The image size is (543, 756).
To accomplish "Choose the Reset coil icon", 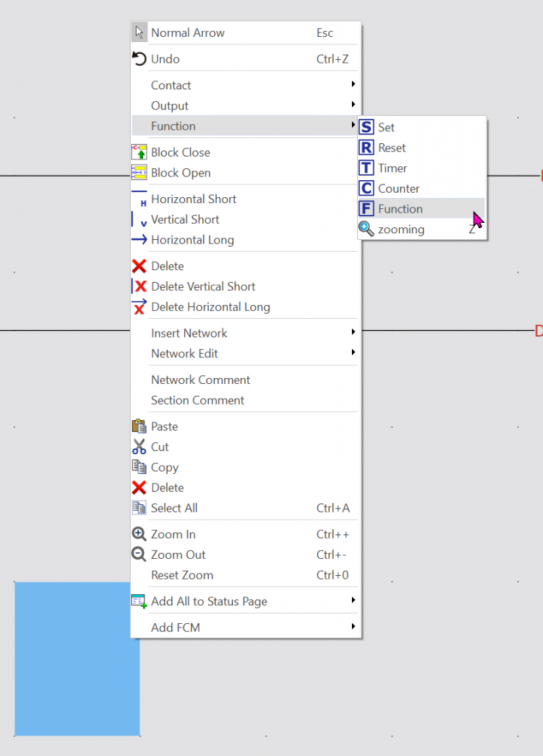I will point(366,148).
